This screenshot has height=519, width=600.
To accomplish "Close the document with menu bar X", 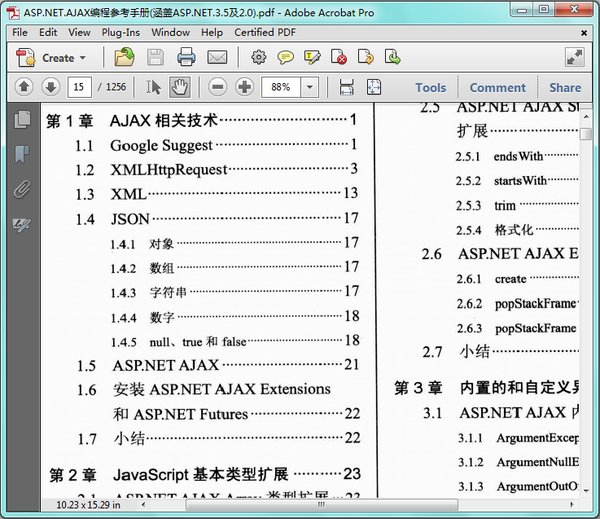I will [584, 33].
